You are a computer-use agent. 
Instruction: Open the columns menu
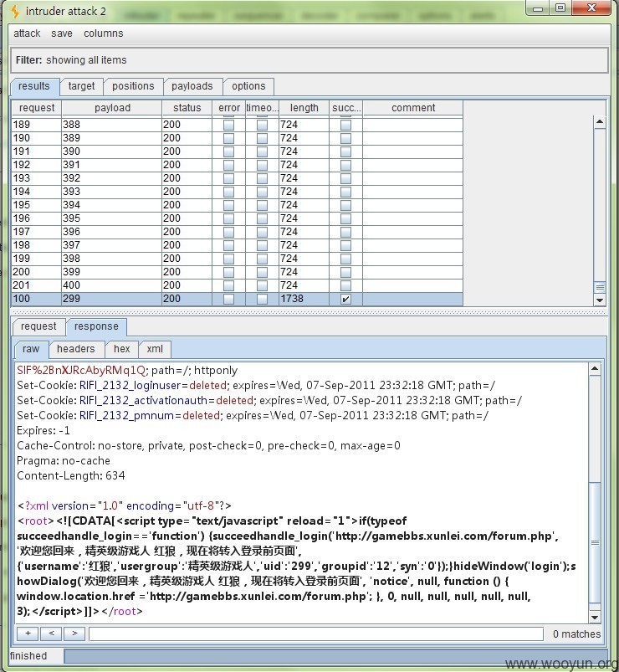103,33
